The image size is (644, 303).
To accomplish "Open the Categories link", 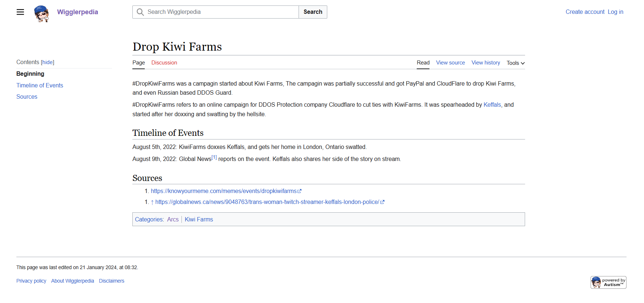I will click(149, 219).
